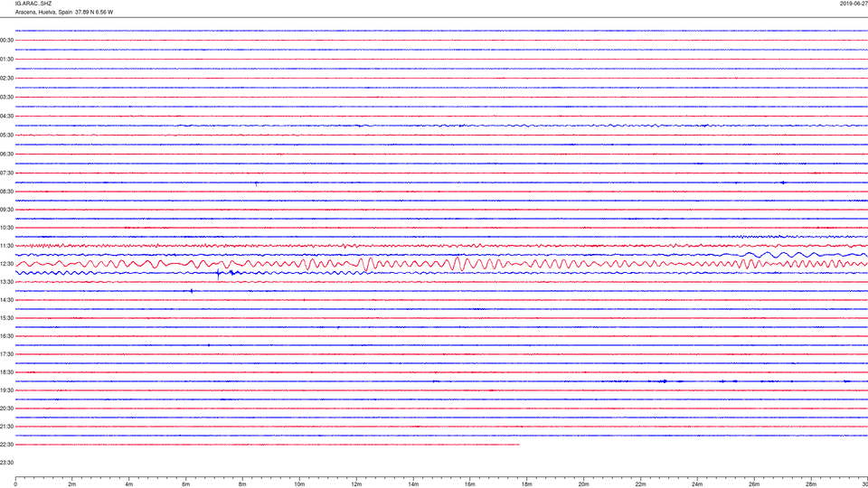Click the end of the partial 22:30 red trace
The width and height of the screenshot is (868, 488).
(x=518, y=445)
